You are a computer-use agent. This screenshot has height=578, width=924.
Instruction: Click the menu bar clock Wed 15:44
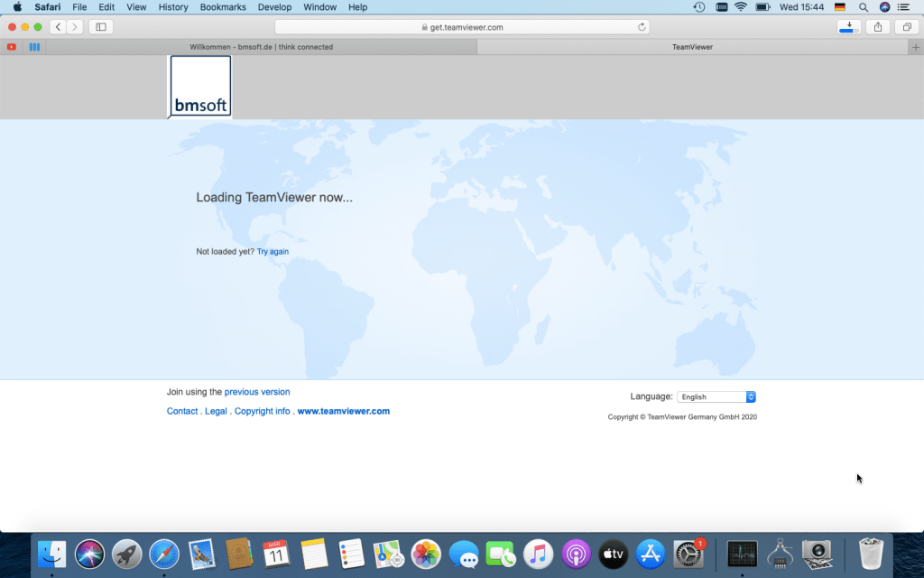pyautogui.click(x=801, y=7)
